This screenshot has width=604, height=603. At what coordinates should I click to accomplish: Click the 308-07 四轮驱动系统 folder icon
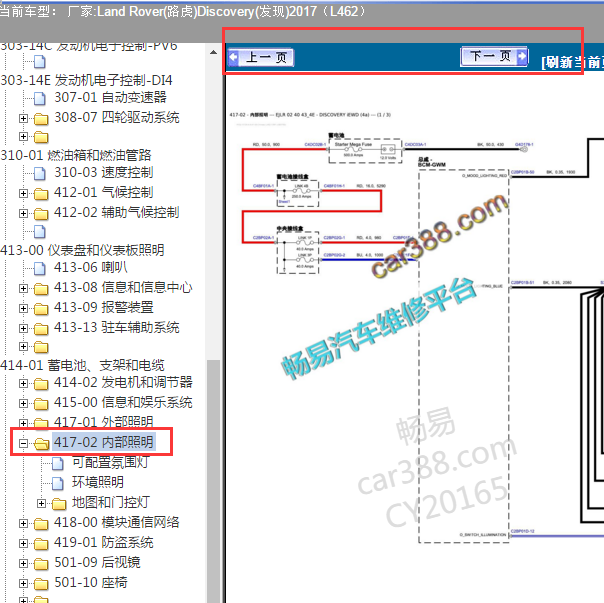41,119
